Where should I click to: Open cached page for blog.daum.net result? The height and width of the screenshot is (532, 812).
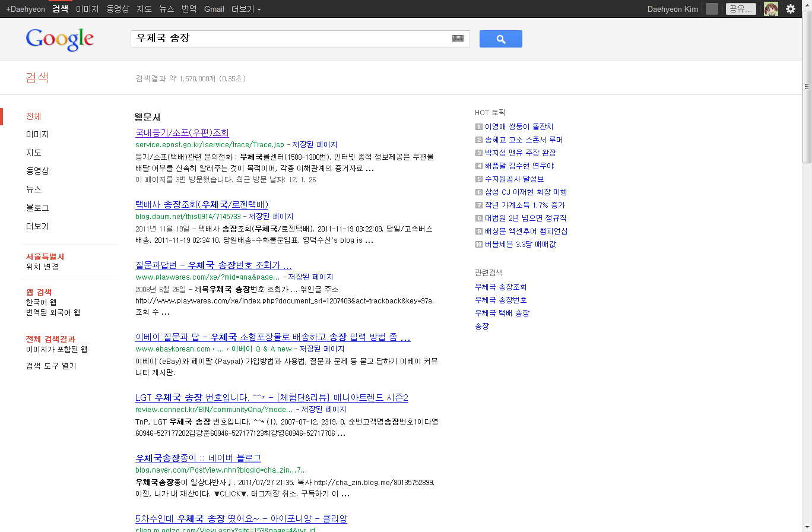click(x=271, y=217)
